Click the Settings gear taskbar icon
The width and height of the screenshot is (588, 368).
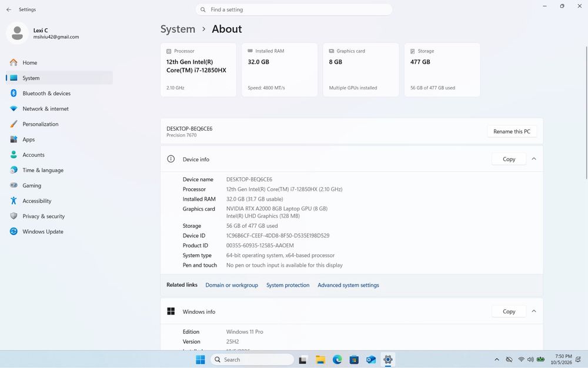(x=387, y=359)
